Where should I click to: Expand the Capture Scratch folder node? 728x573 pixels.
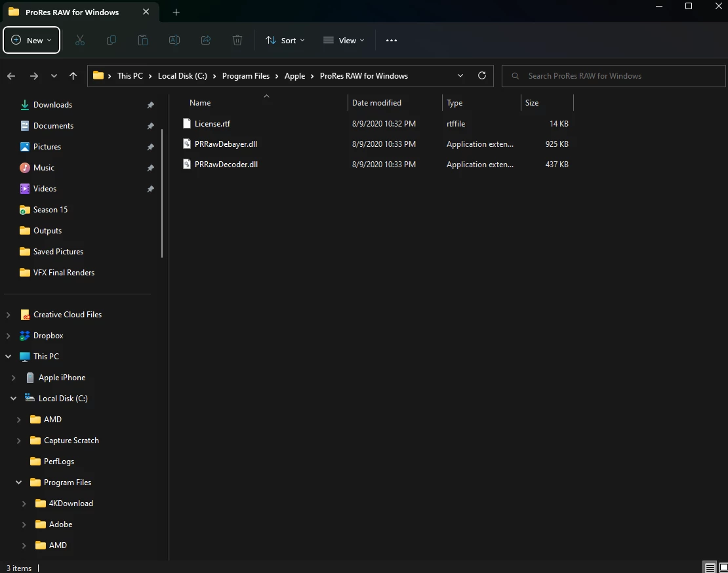coord(18,441)
